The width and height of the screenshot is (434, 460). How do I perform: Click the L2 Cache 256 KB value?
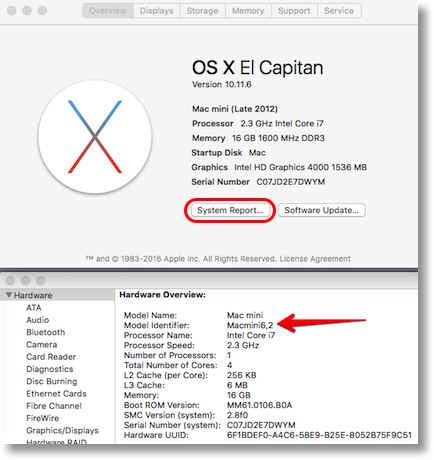click(x=242, y=375)
